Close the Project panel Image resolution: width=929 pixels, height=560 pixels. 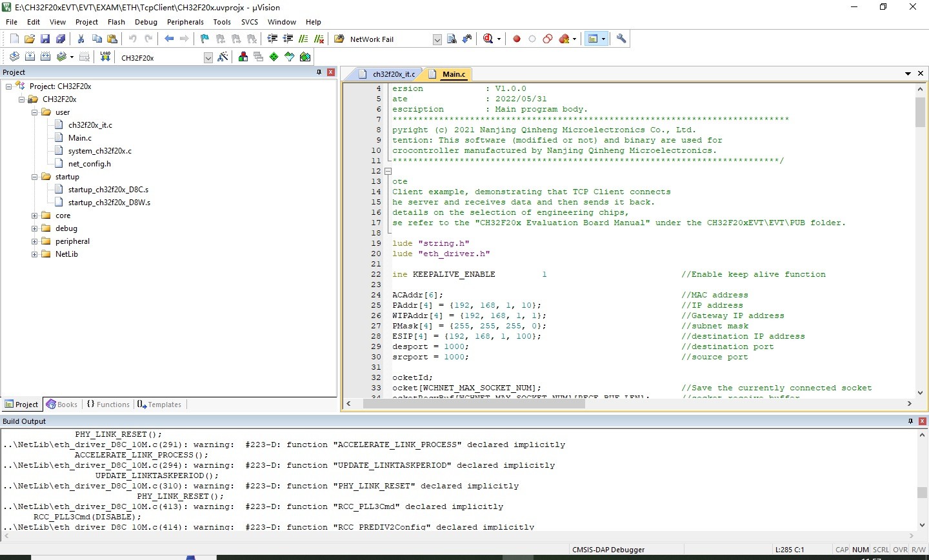(x=331, y=72)
